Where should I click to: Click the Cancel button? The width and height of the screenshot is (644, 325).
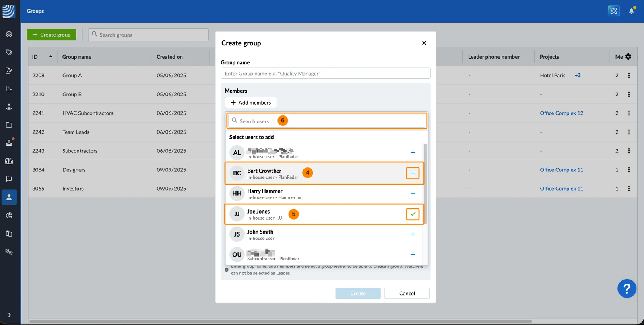407,293
